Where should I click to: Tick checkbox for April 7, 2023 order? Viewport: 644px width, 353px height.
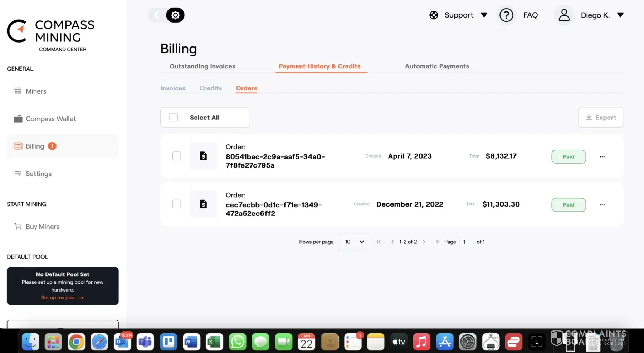[x=177, y=156]
